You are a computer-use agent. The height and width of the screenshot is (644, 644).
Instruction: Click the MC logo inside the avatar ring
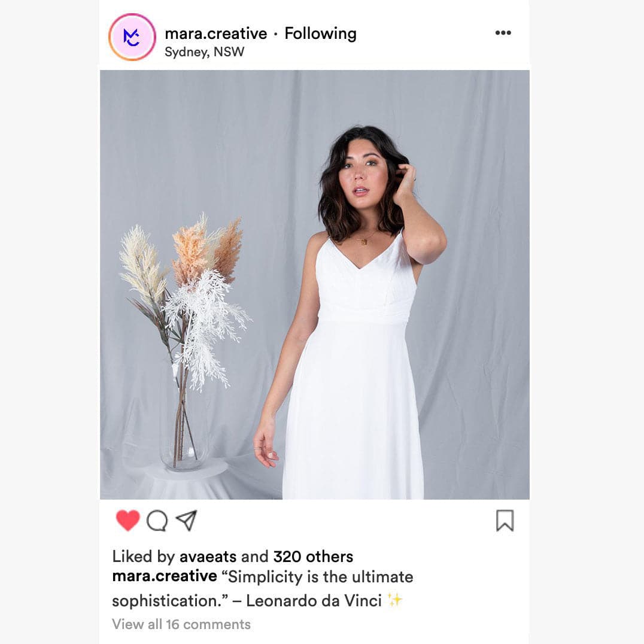(132, 37)
